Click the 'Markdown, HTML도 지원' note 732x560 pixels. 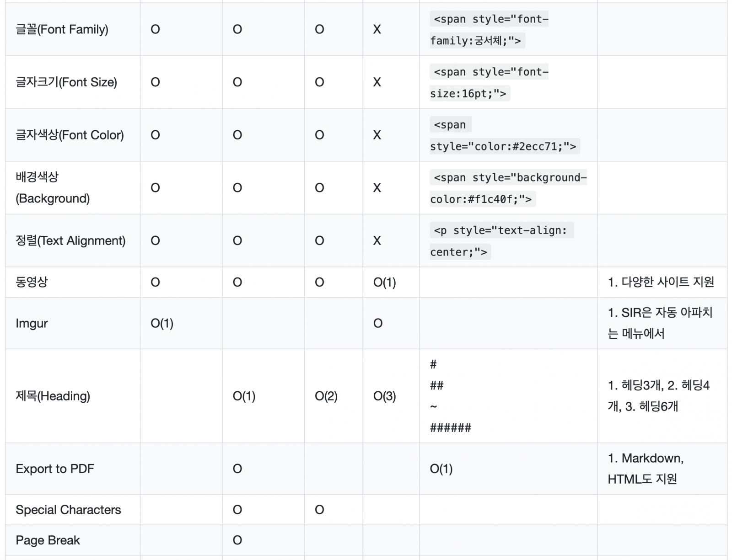tap(645, 469)
